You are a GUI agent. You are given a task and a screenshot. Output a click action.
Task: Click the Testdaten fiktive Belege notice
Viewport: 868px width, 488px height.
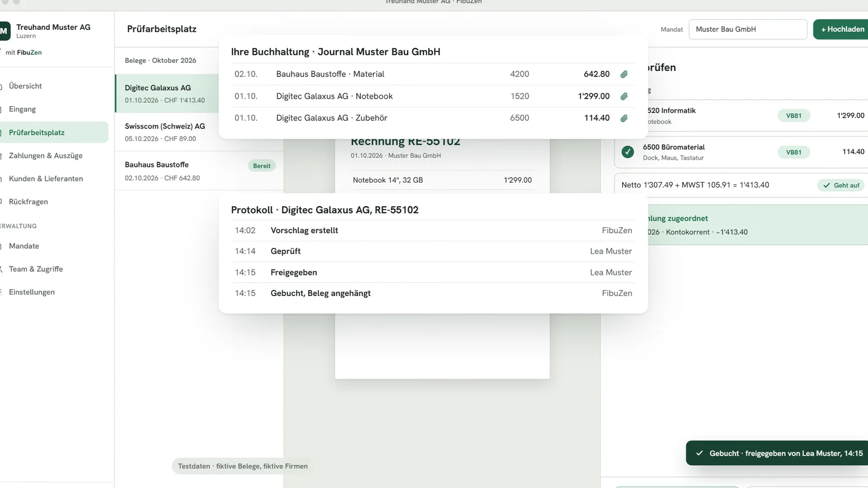coord(242,466)
